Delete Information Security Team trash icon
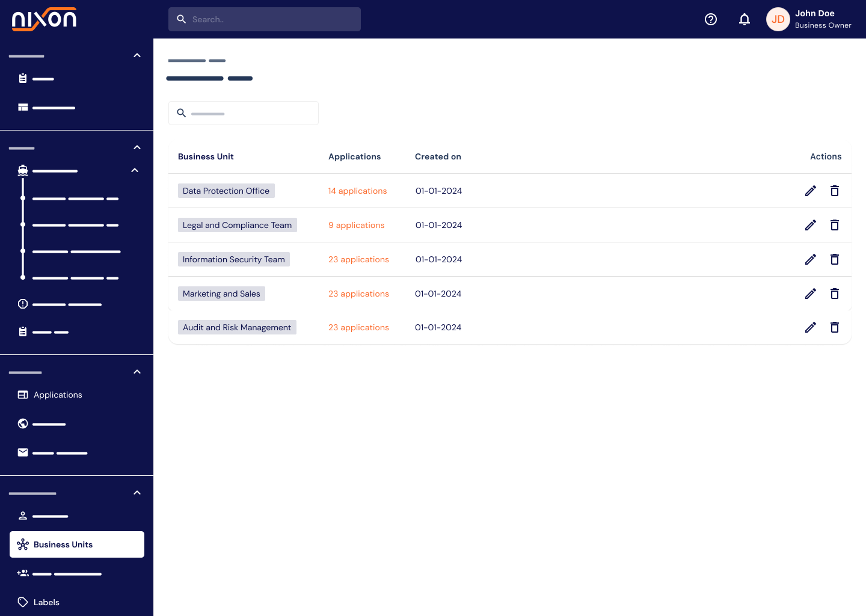This screenshot has height=616, width=866. click(x=835, y=259)
